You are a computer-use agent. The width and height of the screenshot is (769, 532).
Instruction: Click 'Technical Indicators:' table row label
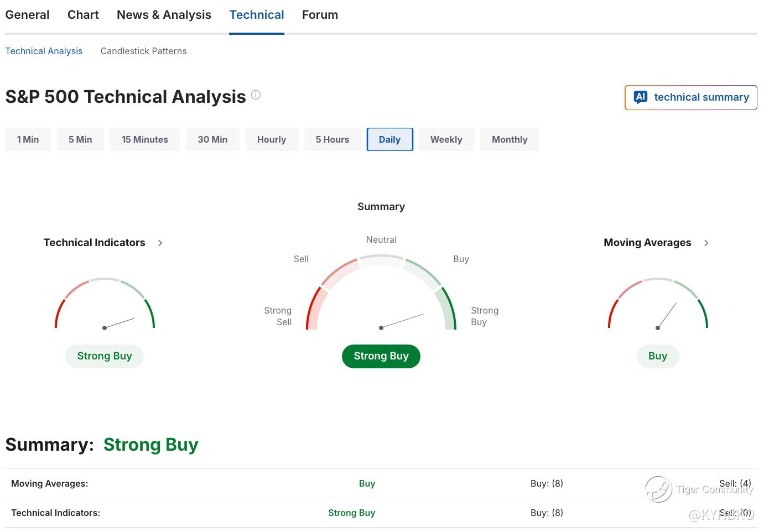[56, 513]
